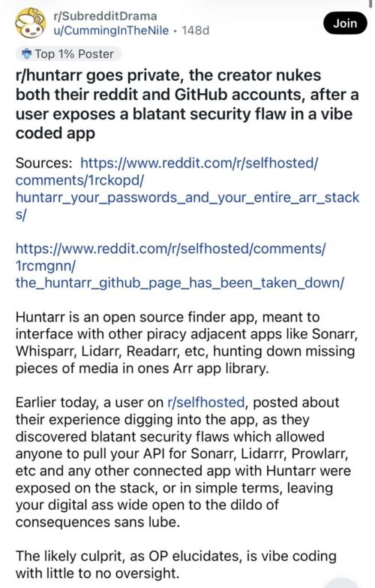Click the 'Sources:' label text

click(44, 163)
